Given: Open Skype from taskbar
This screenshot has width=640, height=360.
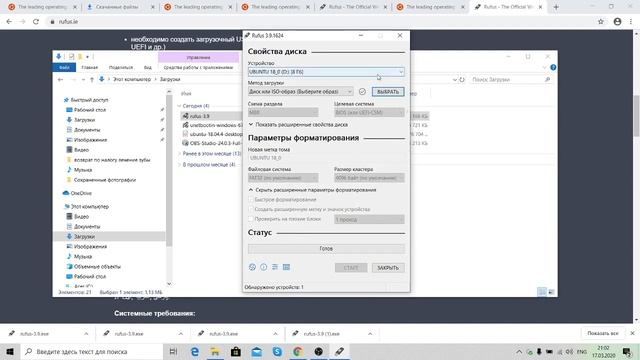Looking at the screenshot, I should pyautogui.click(x=277, y=351).
